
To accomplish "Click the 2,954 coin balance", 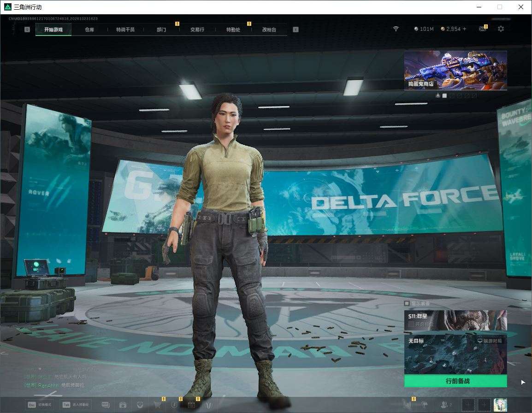I will [450, 29].
